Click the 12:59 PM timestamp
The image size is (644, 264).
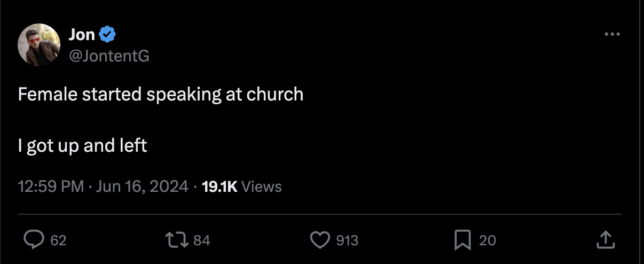tap(51, 187)
